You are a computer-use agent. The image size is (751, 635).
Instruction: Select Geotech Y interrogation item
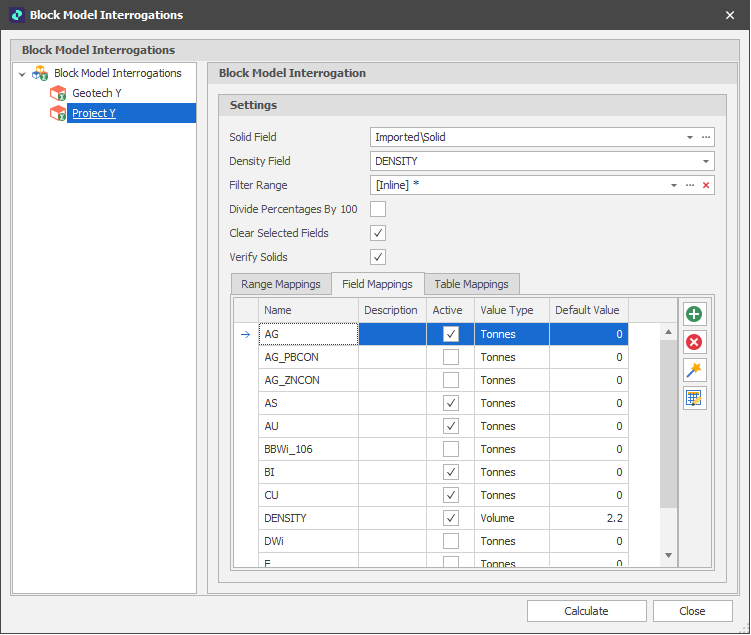[97, 93]
